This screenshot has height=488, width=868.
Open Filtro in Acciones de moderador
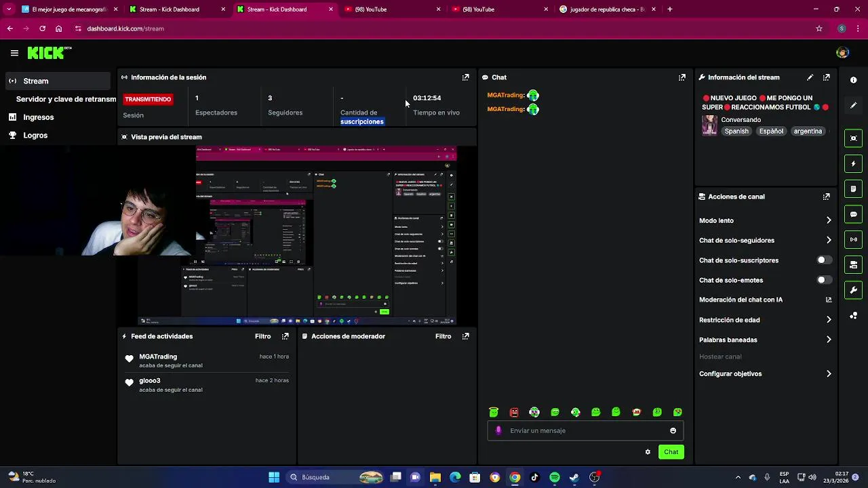click(443, 336)
